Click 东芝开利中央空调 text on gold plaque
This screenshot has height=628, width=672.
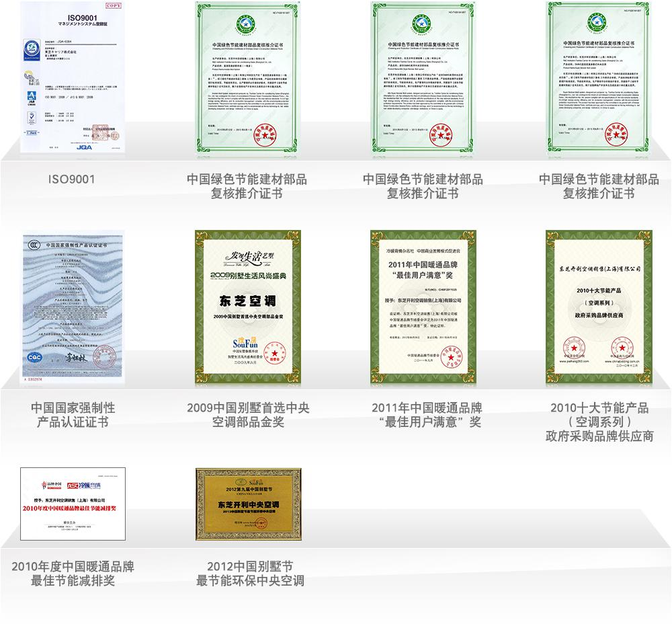click(x=249, y=504)
